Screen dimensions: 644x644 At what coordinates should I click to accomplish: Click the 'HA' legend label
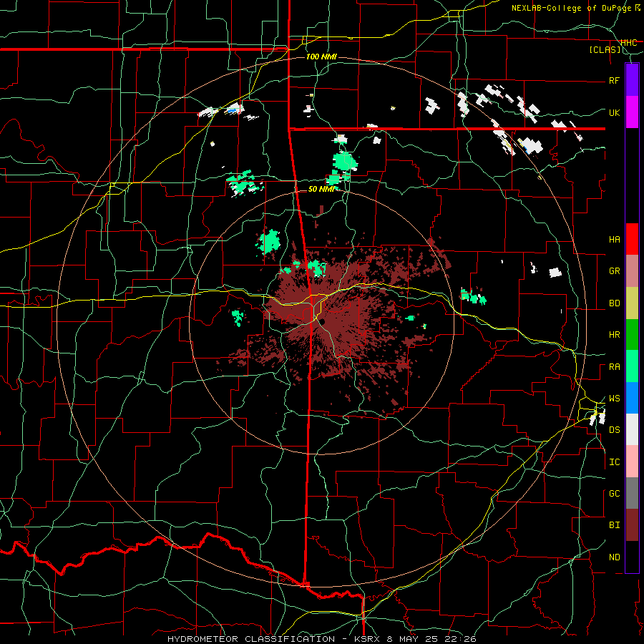[615, 240]
